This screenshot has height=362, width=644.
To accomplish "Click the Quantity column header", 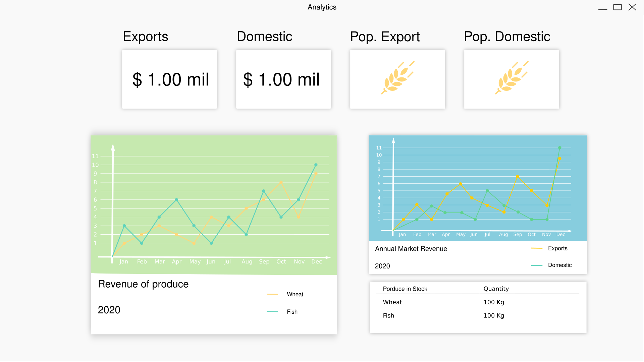I will pyautogui.click(x=496, y=289).
